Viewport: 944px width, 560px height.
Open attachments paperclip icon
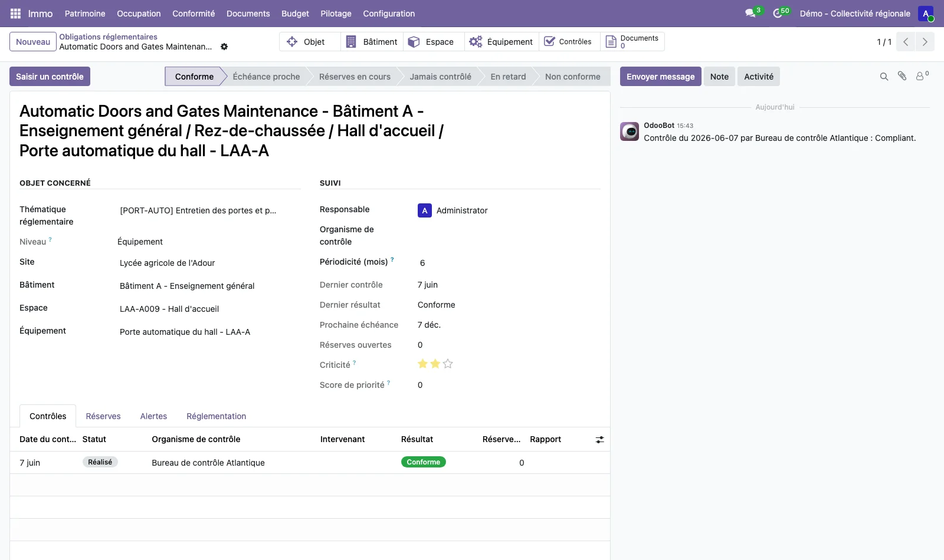pos(902,76)
